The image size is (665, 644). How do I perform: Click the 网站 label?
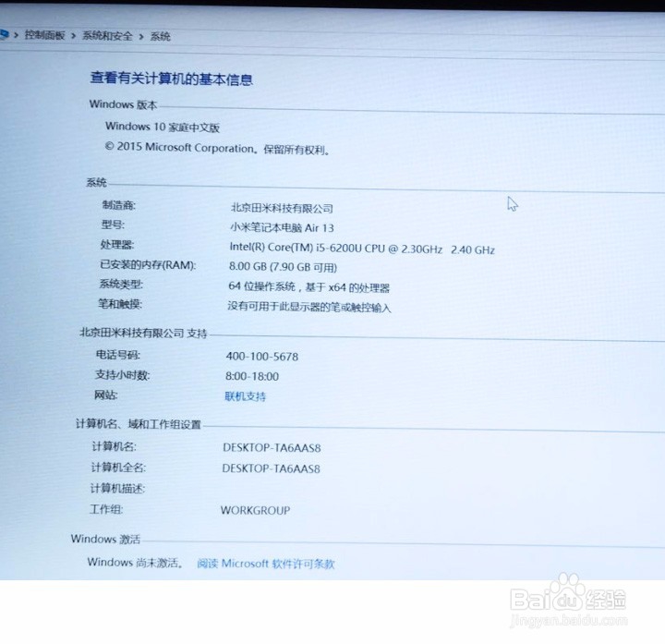105,395
